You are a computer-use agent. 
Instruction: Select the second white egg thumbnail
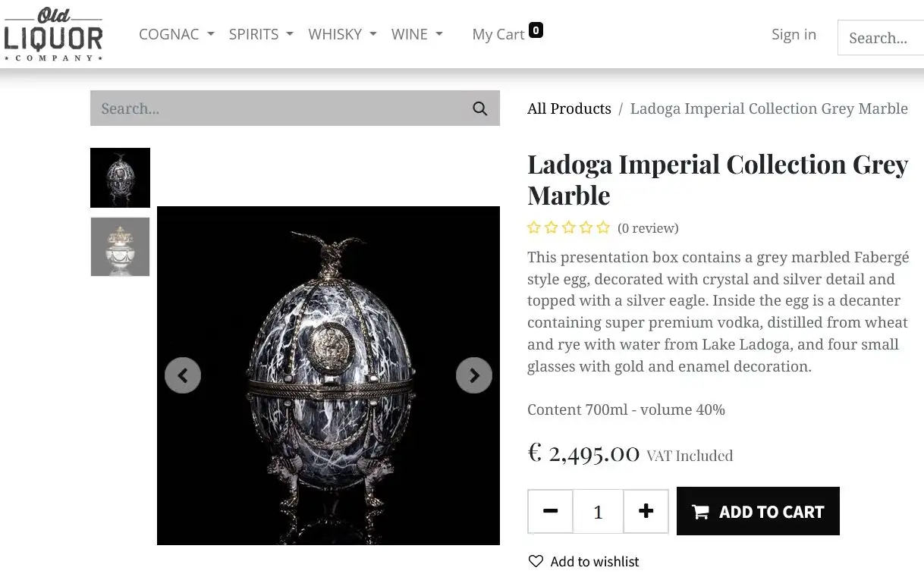coord(120,246)
